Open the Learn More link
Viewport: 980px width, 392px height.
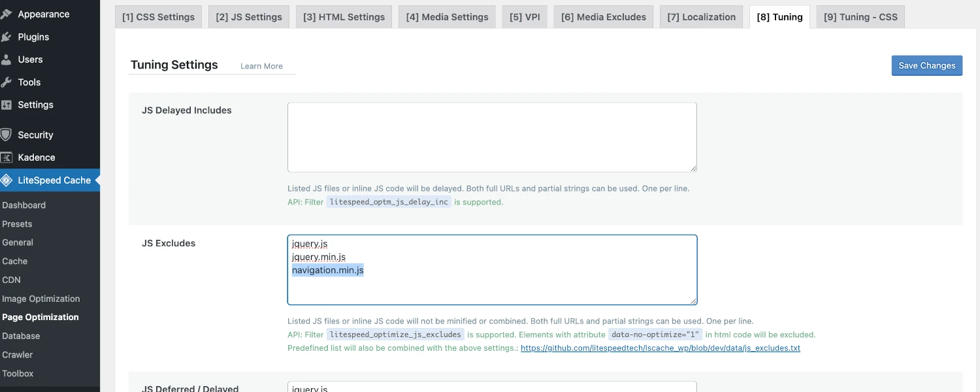261,66
